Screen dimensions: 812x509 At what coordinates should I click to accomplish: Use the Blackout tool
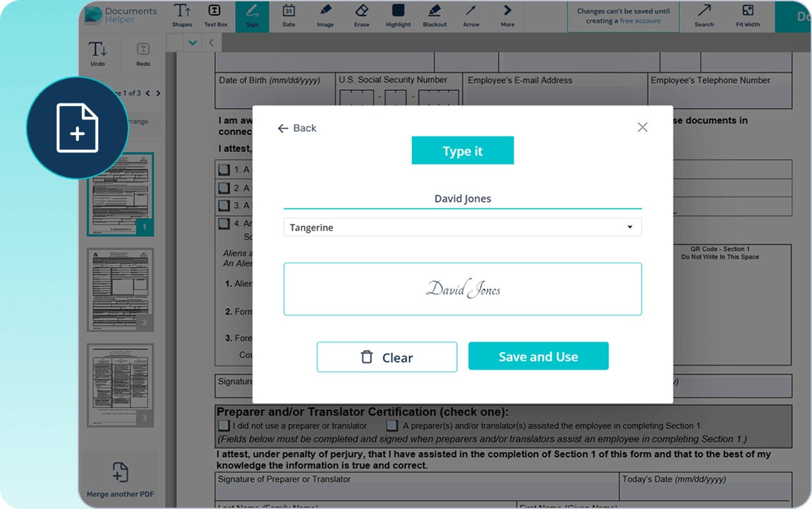434,16
